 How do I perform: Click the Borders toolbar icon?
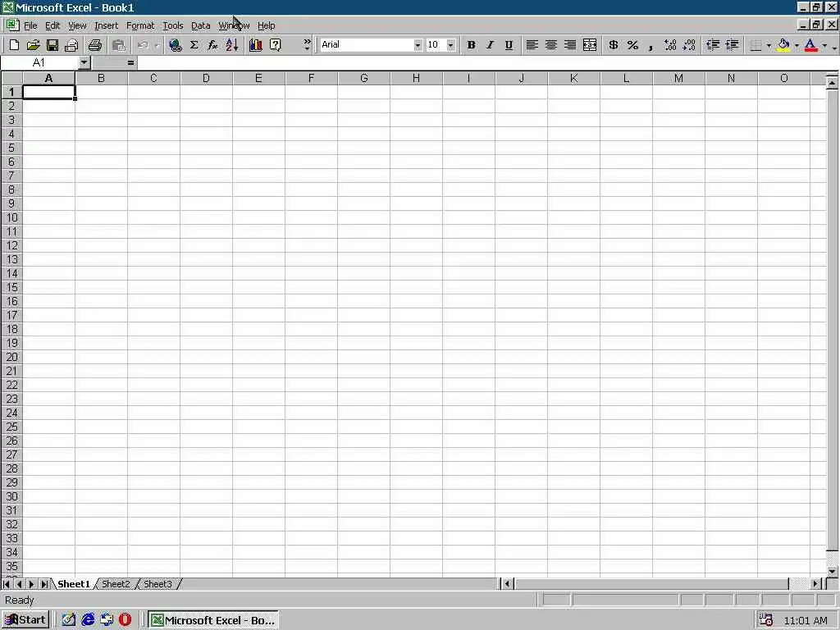[756, 45]
